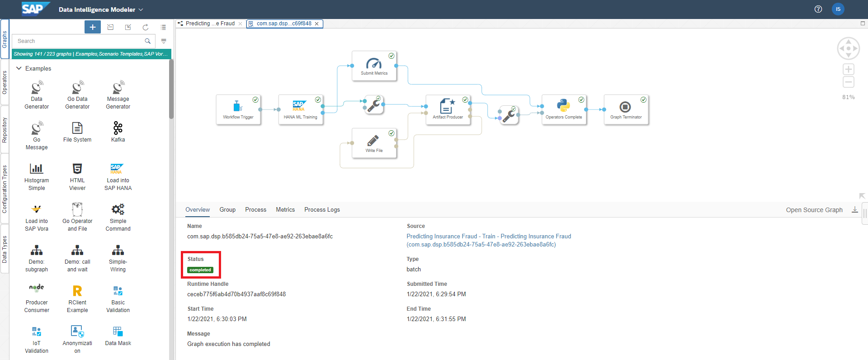Click Open Source Graph button

[x=814, y=210]
